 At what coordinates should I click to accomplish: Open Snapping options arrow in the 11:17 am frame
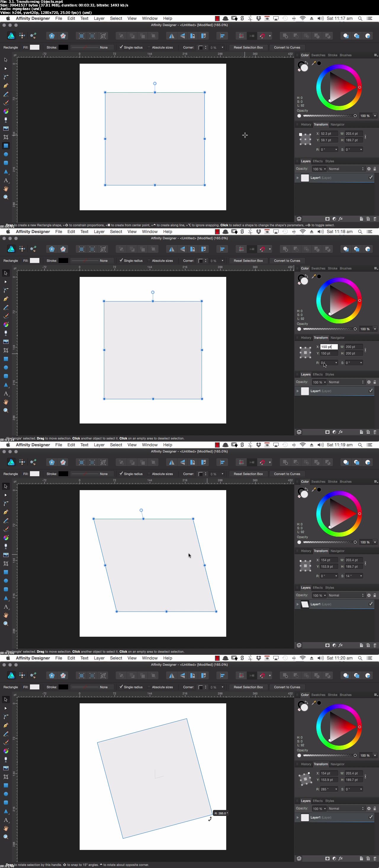tap(270, 36)
